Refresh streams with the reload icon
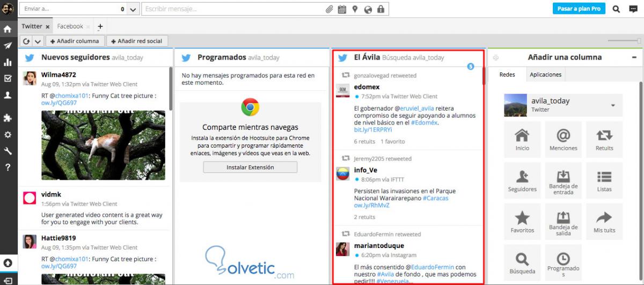 (26, 41)
